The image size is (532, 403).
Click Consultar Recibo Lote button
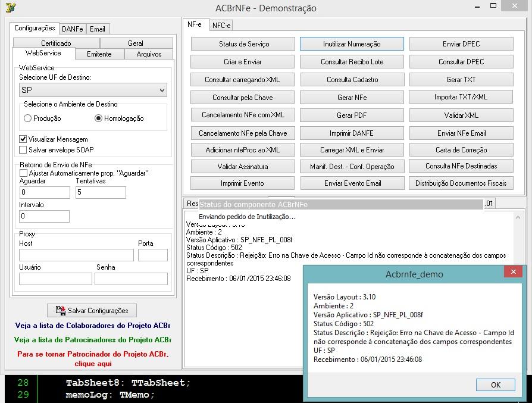click(352, 62)
